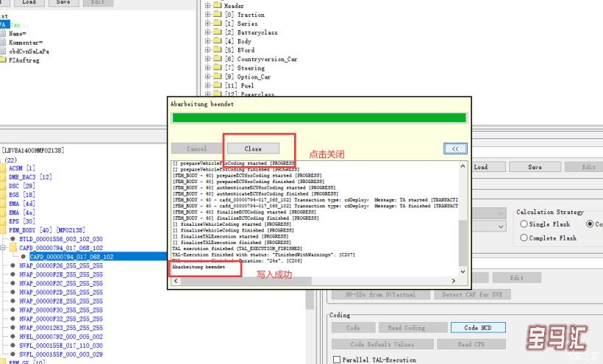The image size is (603, 364).
Task: Select SWFL_0000155F_000_003_029 tree item
Action: [x=61, y=354]
